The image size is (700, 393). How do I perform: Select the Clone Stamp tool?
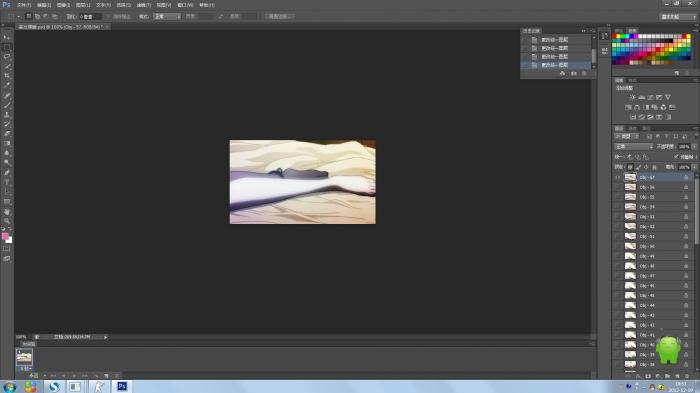coord(6,115)
